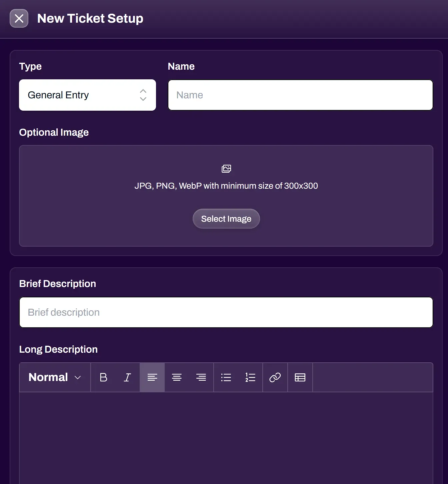Click the "Brief Description" label

pyautogui.click(x=58, y=284)
